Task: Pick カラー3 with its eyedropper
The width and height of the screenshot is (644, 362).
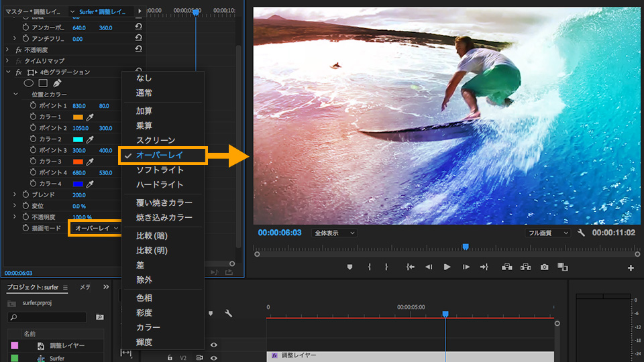Action: 89,162
